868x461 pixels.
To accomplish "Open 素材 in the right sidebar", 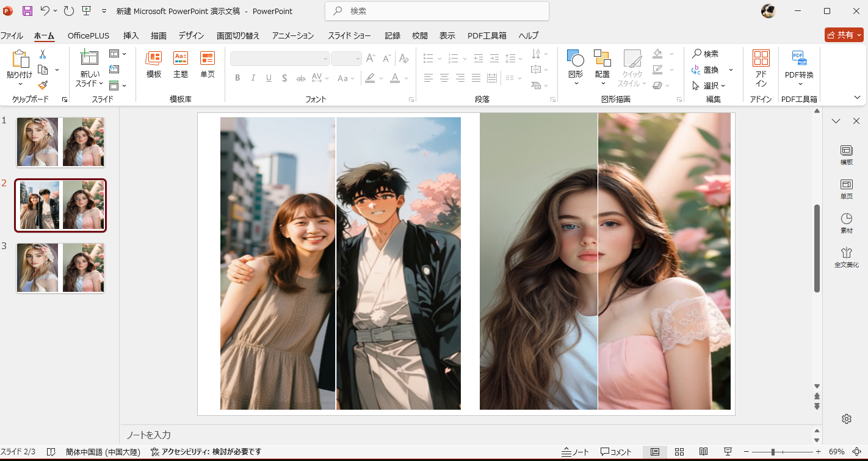I will (847, 223).
